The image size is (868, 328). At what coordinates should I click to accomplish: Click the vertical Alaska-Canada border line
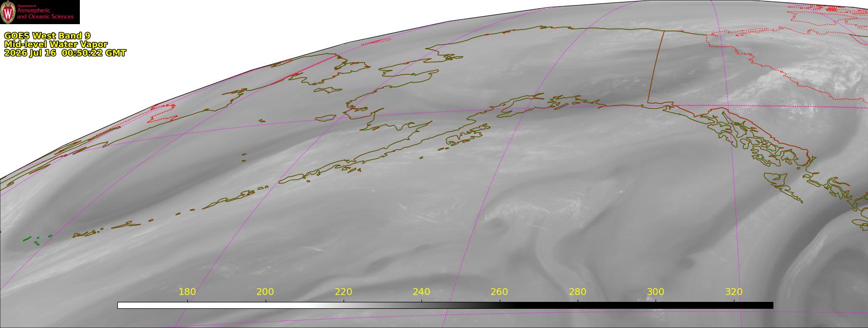(656, 66)
